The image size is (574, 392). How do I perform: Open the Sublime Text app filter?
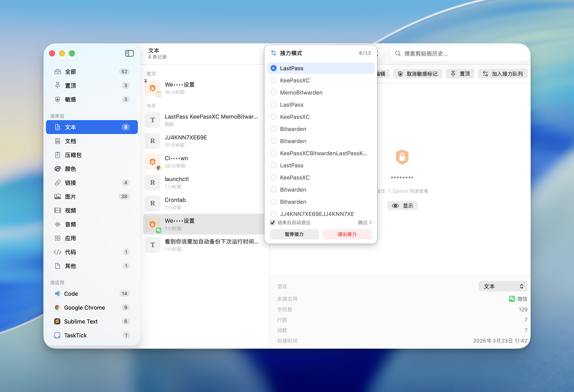[81, 321]
